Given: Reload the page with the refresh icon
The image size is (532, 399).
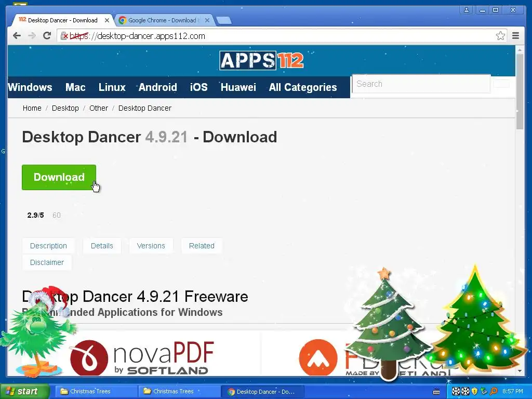Looking at the screenshot, I should (x=47, y=36).
